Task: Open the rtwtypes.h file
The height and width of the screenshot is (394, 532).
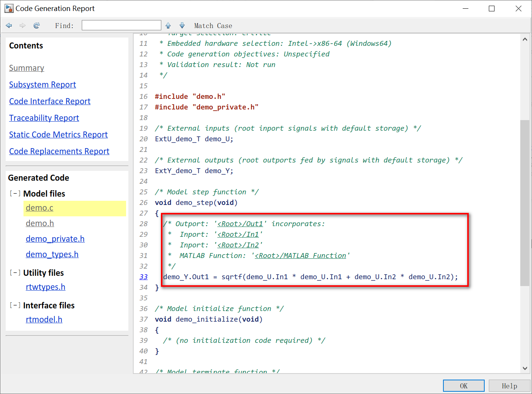Action: tap(45, 287)
